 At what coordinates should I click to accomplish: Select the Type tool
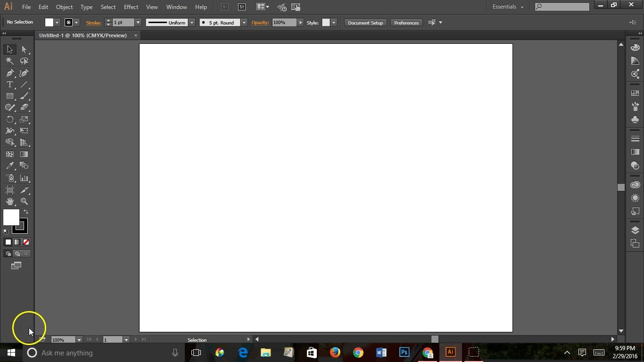click(9, 84)
